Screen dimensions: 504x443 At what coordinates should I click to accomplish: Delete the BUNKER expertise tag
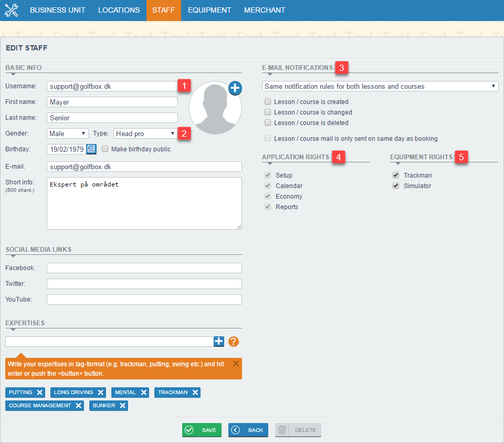tap(122, 406)
